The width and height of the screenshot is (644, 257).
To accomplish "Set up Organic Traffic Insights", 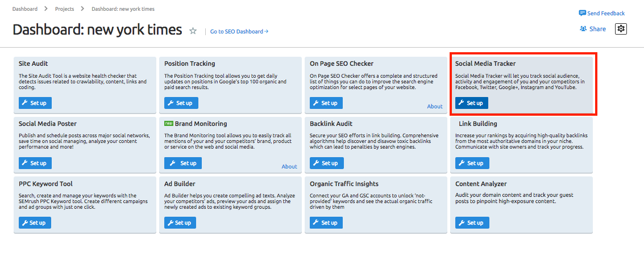I will point(326,222).
